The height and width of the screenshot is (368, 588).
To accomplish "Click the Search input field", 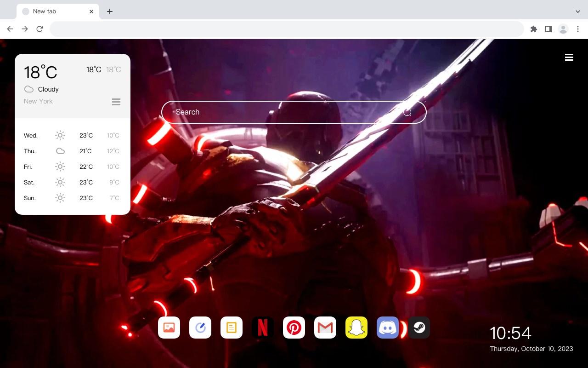I will pyautogui.click(x=294, y=112).
